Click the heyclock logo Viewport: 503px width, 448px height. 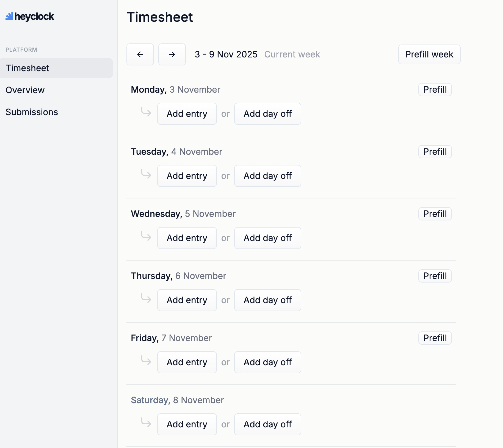tap(30, 16)
